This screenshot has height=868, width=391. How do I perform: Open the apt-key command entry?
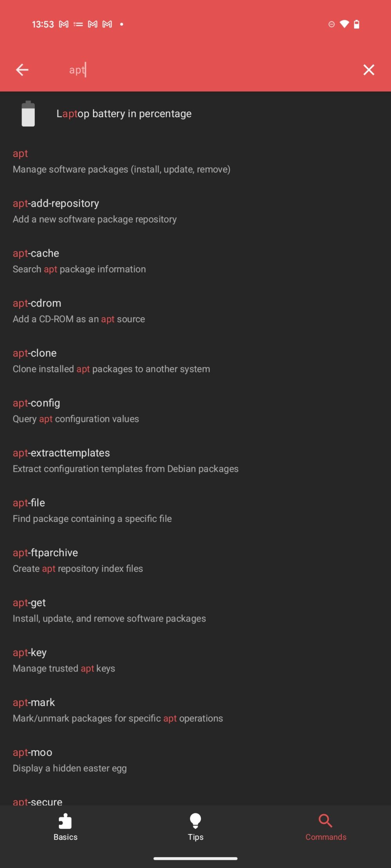pos(64,660)
